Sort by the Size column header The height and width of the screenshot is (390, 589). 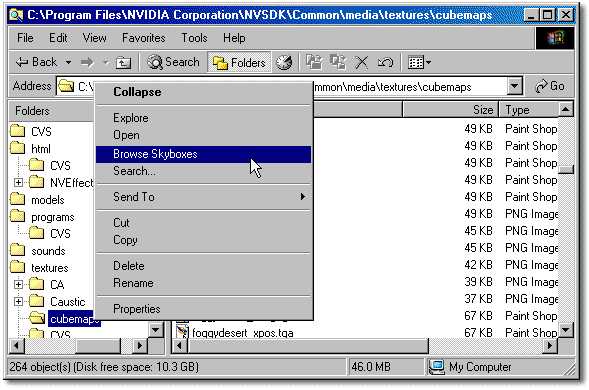[450, 110]
